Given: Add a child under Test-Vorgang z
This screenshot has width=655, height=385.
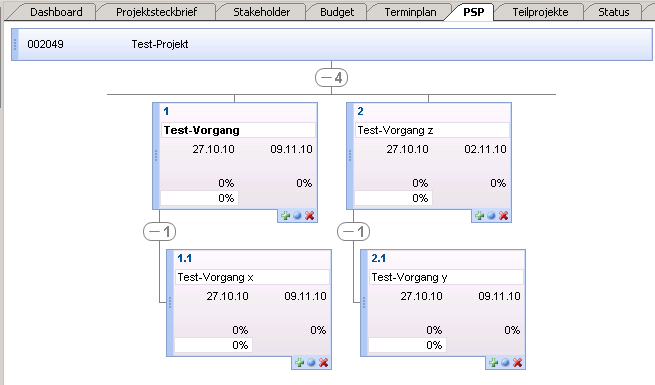Looking at the screenshot, I should (x=479, y=215).
